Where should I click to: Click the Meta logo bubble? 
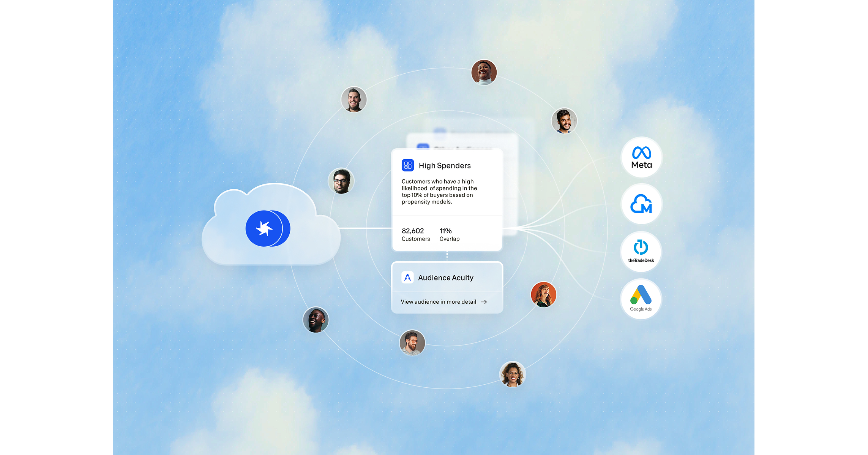[x=641, y=157]
